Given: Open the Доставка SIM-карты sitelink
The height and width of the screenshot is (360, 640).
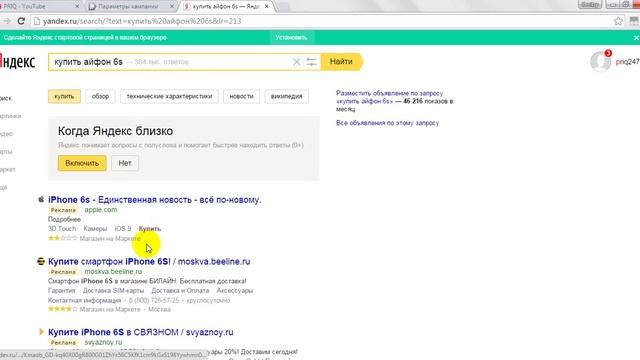Looking at the screenshot, I should click(x=113, y=291).
